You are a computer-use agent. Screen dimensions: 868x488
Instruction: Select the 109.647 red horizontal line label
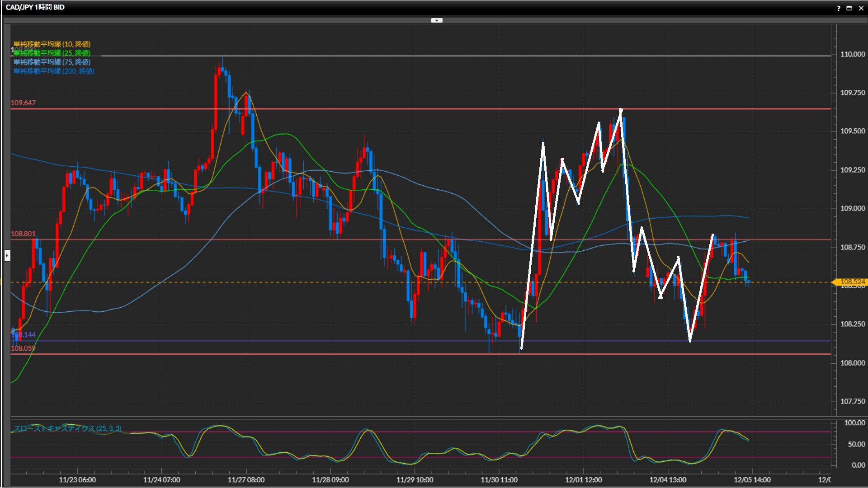pyautogui.click(x=23, y=103)
